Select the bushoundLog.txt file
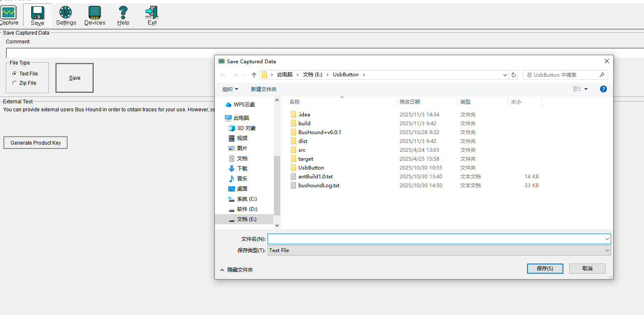This screenshot has width=644, height=315. [x=319, y=186]
